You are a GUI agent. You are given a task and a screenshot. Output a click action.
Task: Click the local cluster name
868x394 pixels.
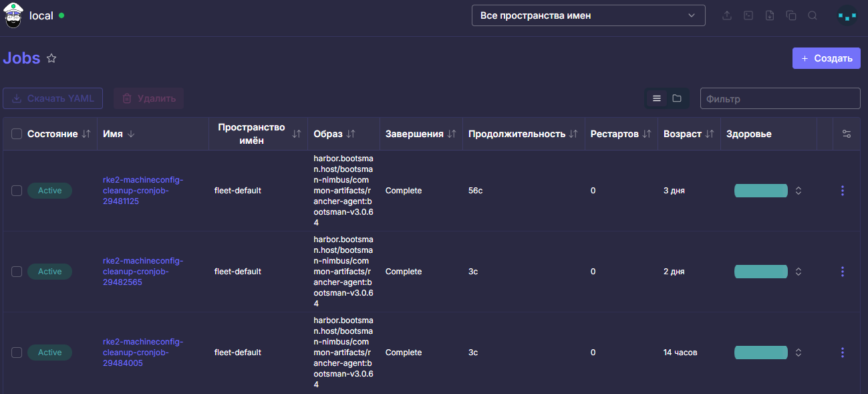point(41,15)
